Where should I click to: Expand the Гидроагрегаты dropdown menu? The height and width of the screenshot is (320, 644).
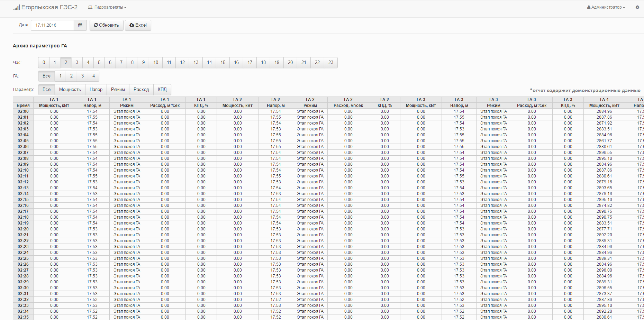(x=107, y=7)
